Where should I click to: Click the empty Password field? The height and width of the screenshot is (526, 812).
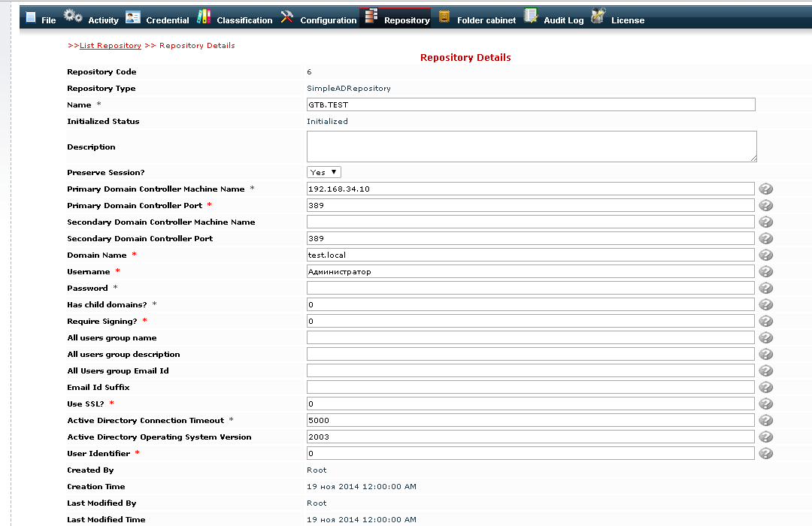click(531, 289)
